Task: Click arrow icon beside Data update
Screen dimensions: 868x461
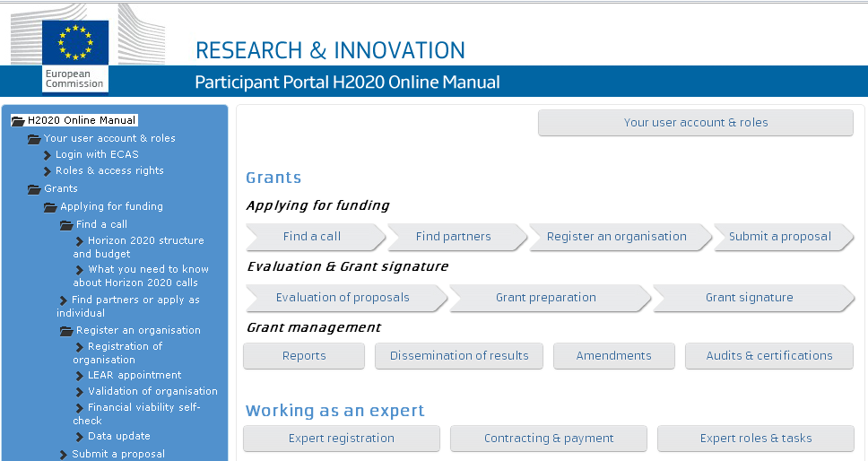Action: pyautogui.click(x=80, y=437)
